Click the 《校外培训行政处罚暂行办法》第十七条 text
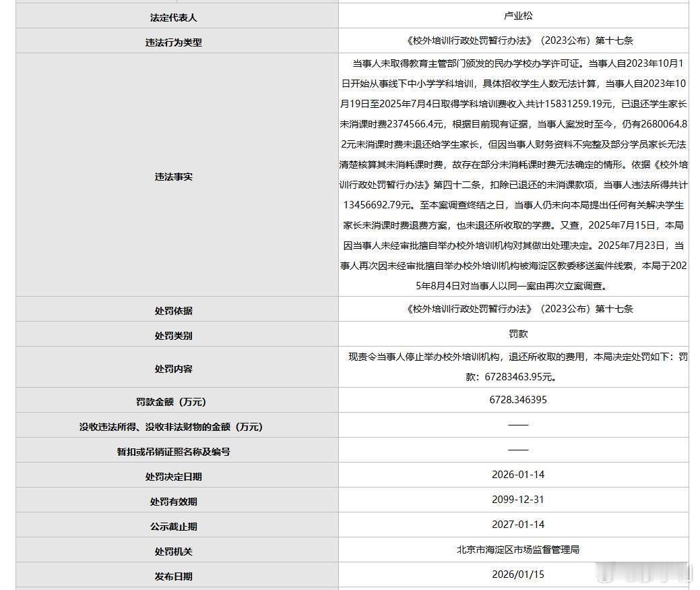The width and height of the screenshot is (700, 590). (518, 40)
